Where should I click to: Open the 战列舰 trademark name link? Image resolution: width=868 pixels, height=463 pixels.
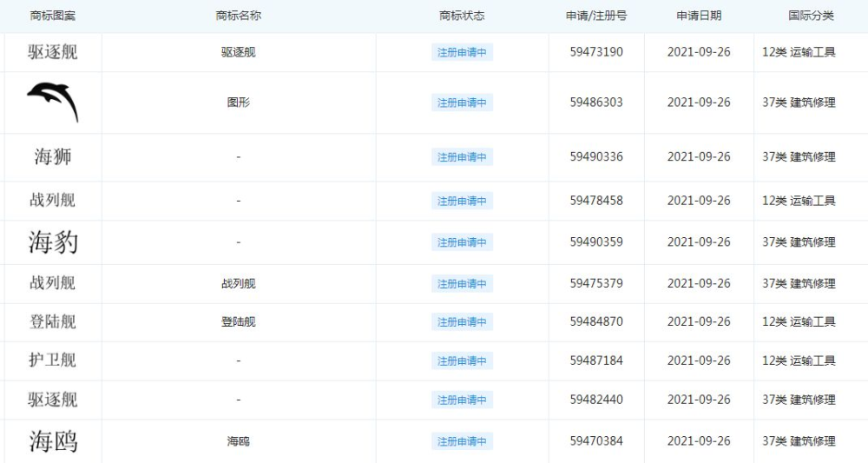(239, 283)
